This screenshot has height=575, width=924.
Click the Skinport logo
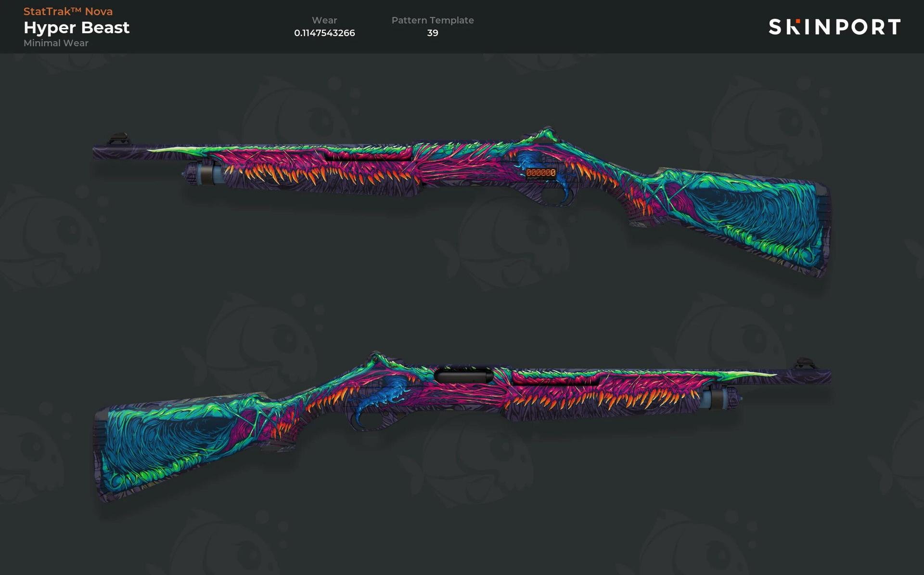834,27
